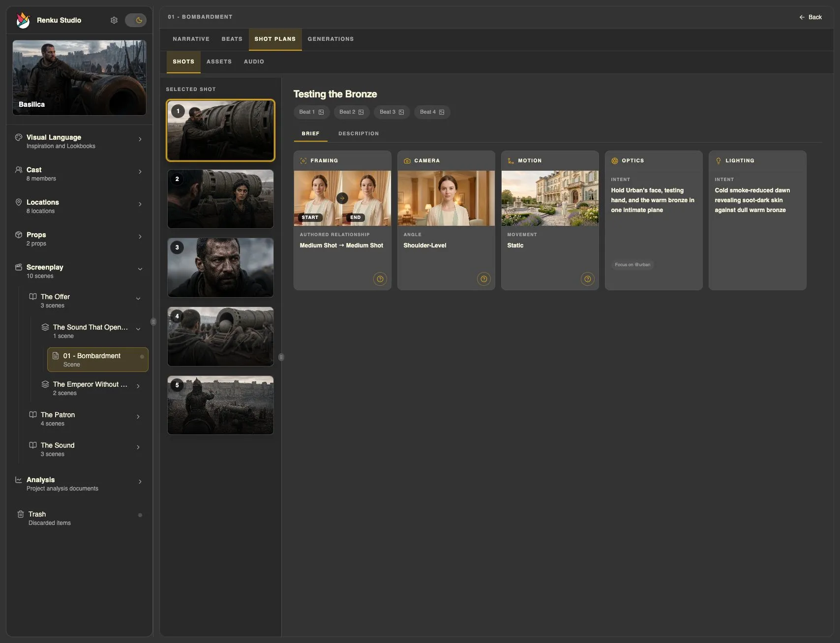Image resolution: width=840 pixels, height=643 pixels.
Task: Switch to the Description tab
Action: [x=359, y=133]
